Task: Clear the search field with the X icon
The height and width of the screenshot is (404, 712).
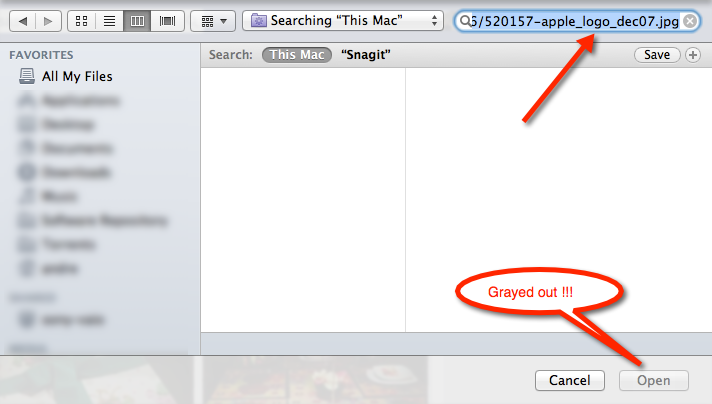Action: coord(690,21)
